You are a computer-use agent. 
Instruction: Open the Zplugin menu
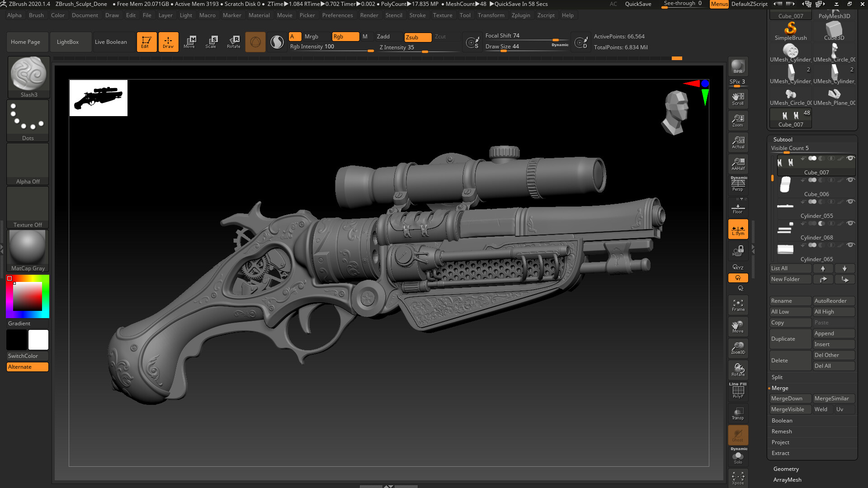pos(521,15)
